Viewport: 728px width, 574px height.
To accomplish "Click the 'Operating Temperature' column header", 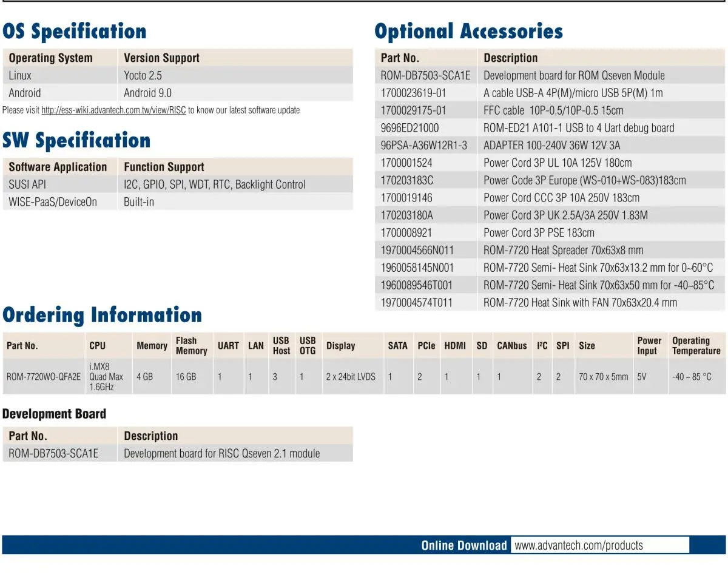I will [x=696, y=345].
